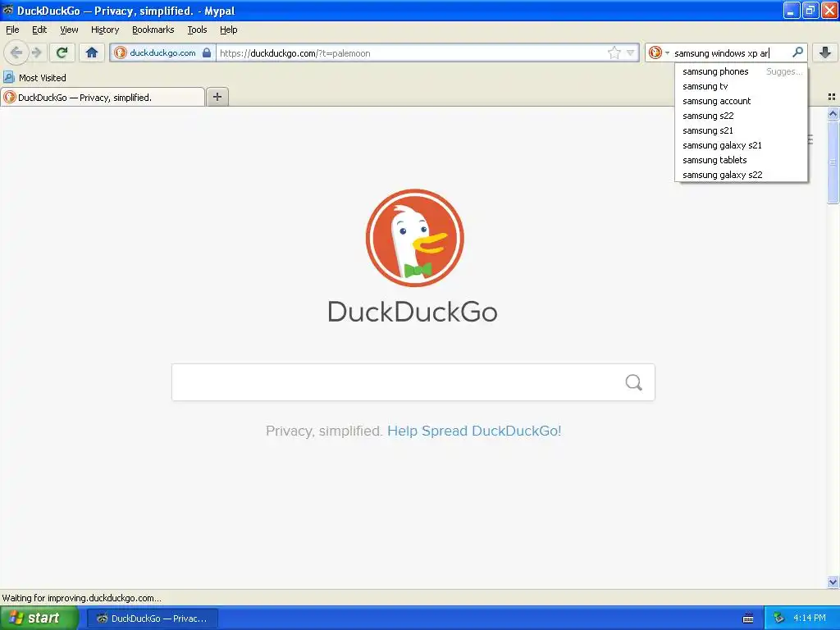This screenshot has height=630, width=840.
Task: Click the Most Visited bookmark icon
Action: point(8,77)
